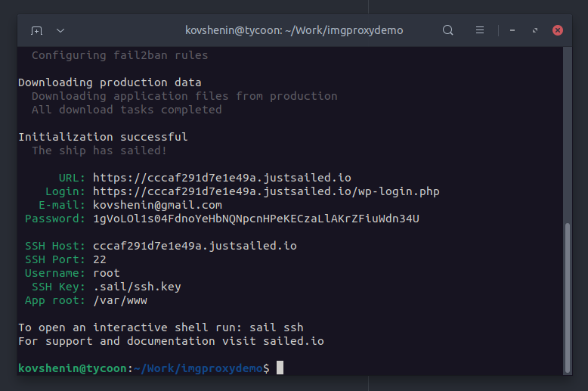Click sailed.io in the support line

pos(294,341)
